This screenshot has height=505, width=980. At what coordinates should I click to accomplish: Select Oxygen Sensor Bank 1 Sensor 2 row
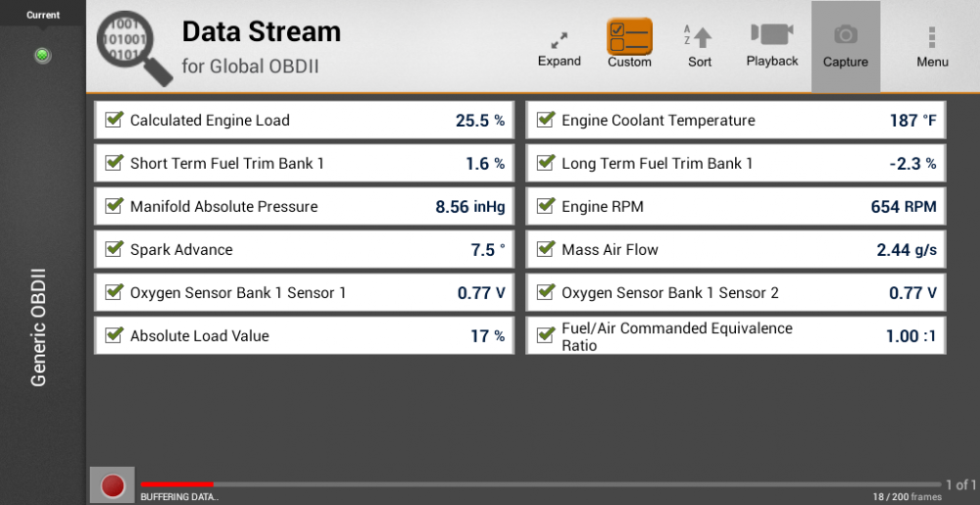[x=736, y=292]
